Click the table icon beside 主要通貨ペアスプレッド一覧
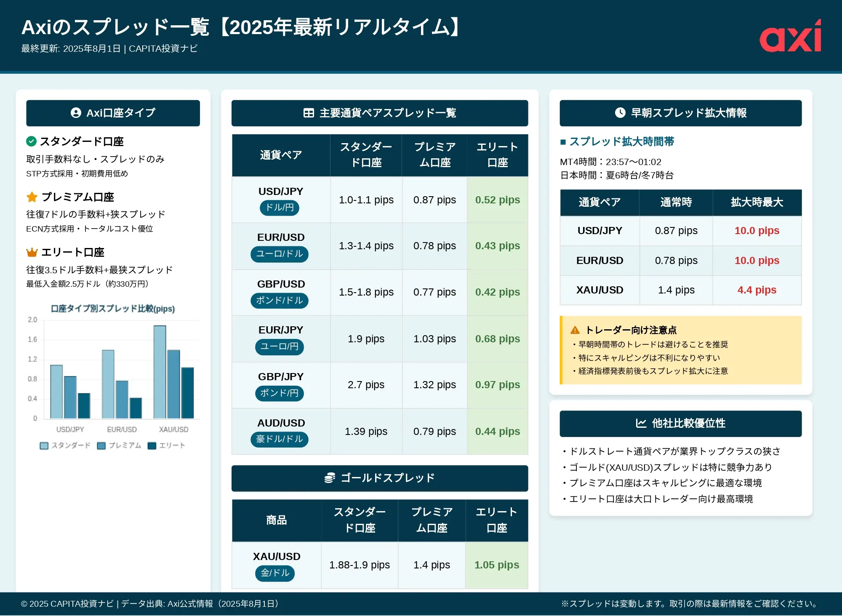 point(309,113)
